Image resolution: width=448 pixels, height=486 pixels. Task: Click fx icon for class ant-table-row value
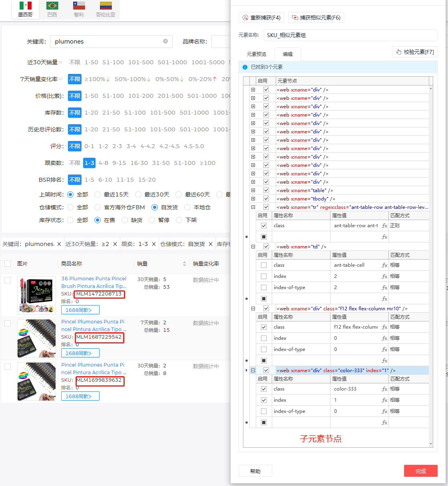click(x=384, y=226)
